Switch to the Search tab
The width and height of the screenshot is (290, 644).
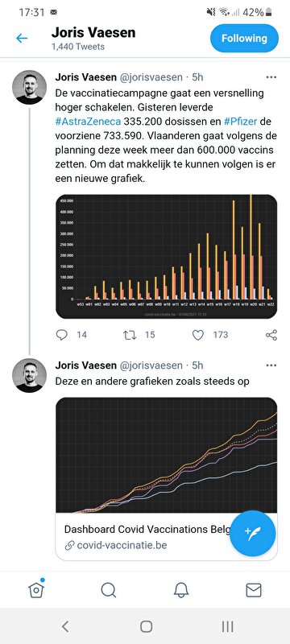point(109,590)
